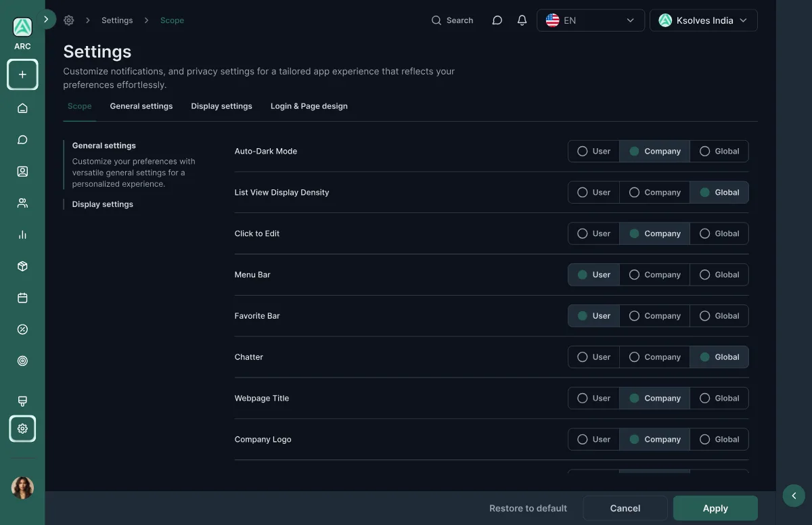Open the chat bubble icon in sidebar

click(22, 140)
